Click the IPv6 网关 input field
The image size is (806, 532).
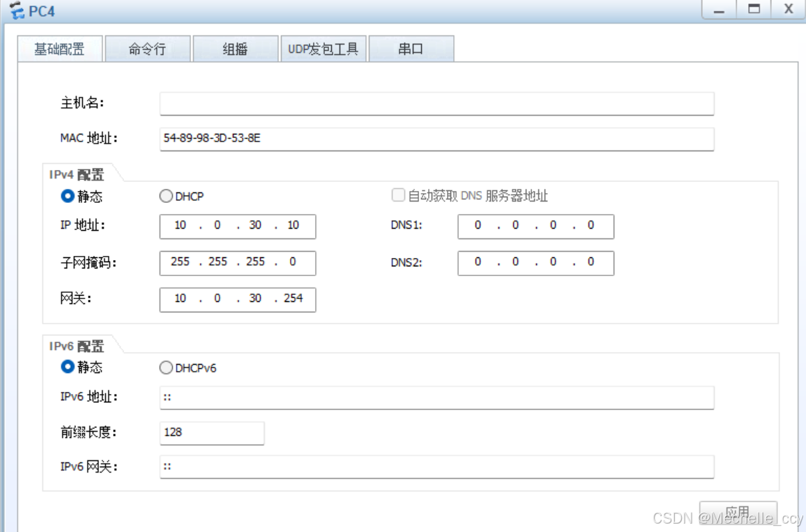click(x=437, y=466)
